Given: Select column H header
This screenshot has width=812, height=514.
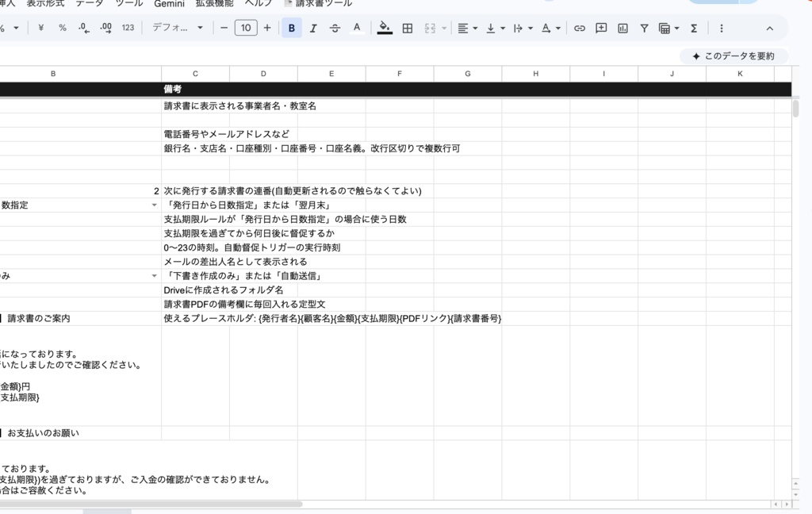Looking at the screenshot, I should click(535, 74).
